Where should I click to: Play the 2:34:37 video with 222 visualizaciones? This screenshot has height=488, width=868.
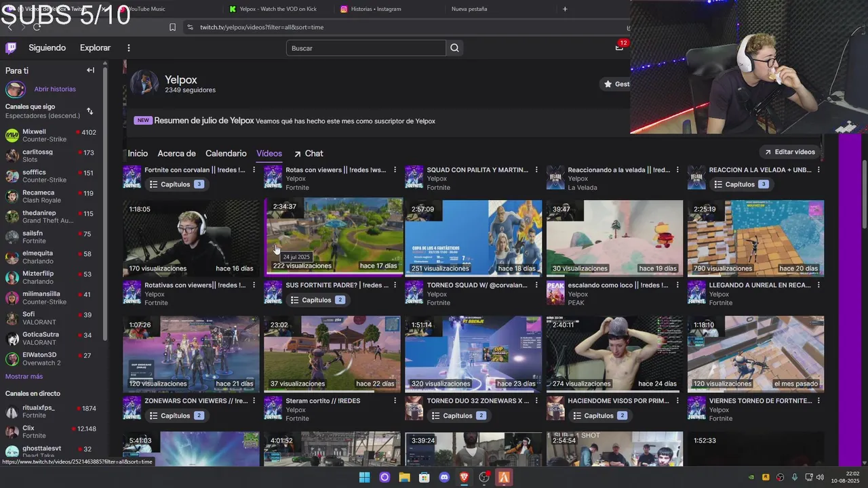pyautogui.click(x=334, y=237)
